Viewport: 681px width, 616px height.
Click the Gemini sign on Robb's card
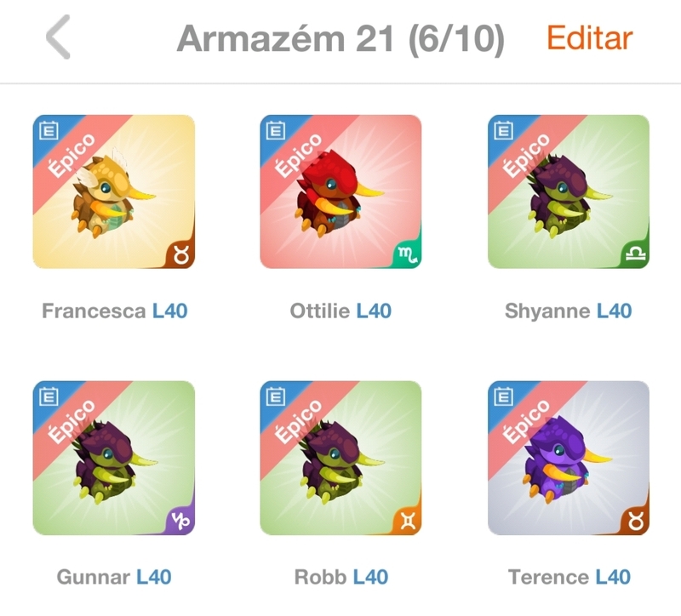click(x=409, y=522)
